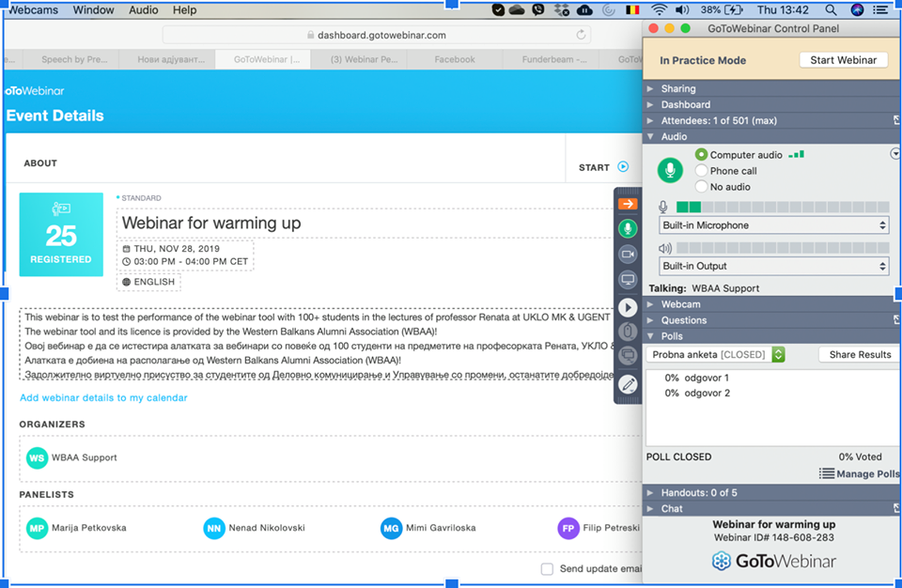Click the dashboard.gotowebinar.com address field
This screenshot has height=588, width=902.
(377, 35)
